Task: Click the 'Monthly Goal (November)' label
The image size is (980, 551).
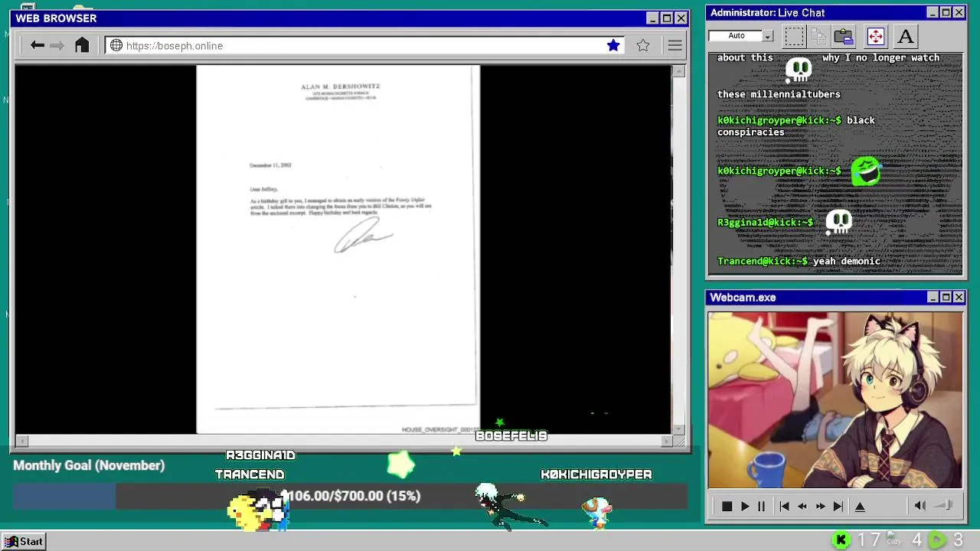Action: tap(89, 465)
